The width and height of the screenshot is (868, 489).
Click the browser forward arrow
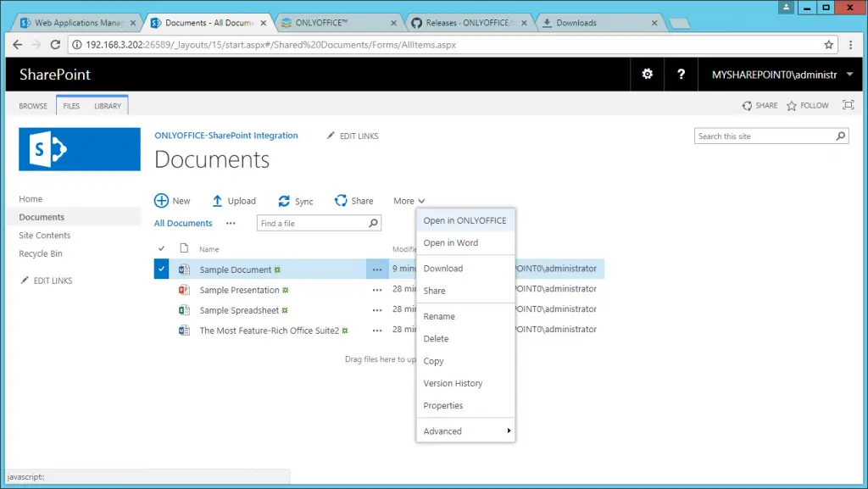coord(36,45)
